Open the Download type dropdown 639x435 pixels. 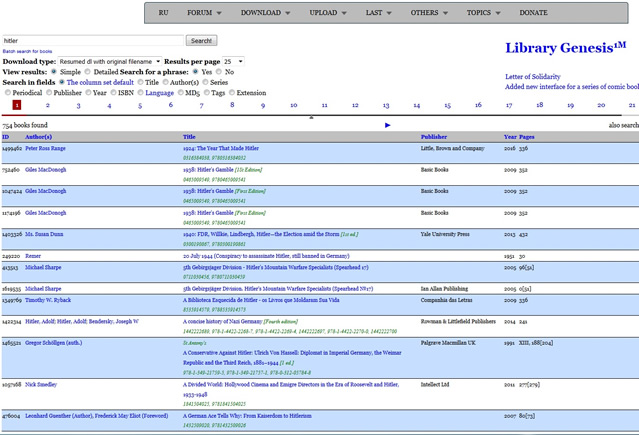[x=110, y=62]
